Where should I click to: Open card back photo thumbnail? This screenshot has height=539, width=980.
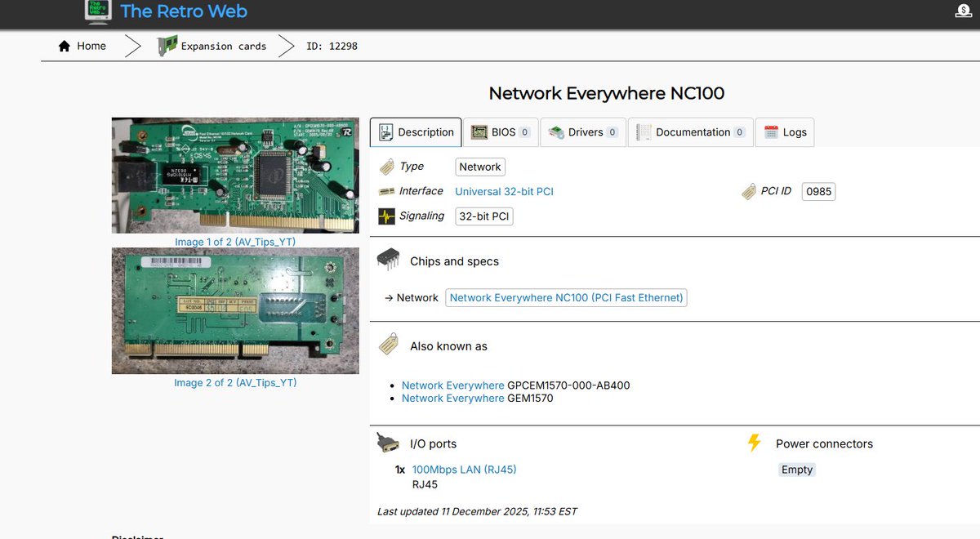pos(235,311)
